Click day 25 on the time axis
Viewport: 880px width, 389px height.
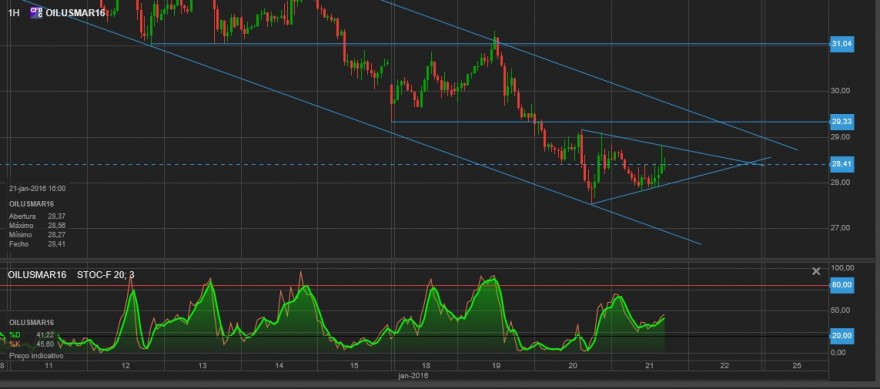point(796,366)
